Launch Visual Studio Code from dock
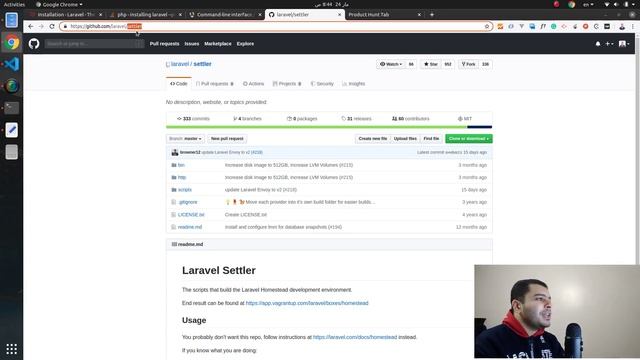640x360 pixels. (11, 64)
